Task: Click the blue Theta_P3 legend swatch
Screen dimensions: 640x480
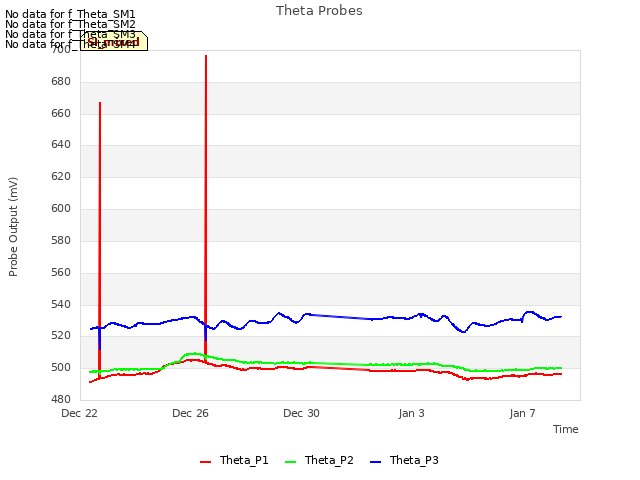Action: pyautogui.click(x=375, y=462)
